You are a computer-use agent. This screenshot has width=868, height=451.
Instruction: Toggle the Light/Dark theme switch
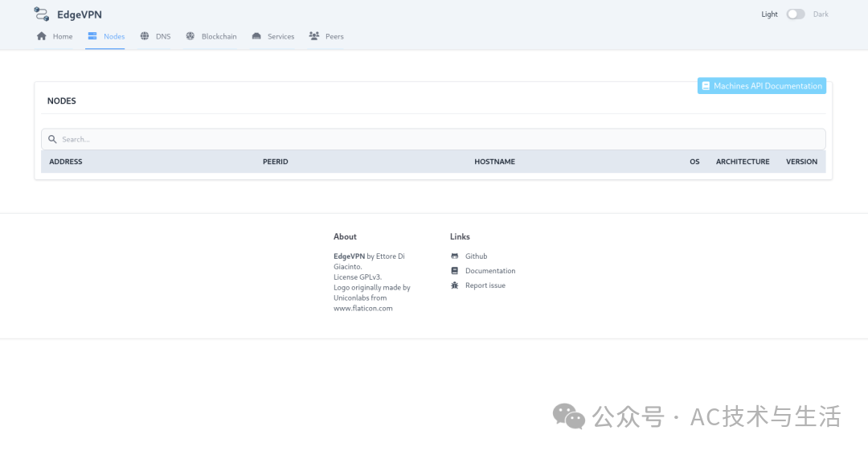click(x=795, y=14)
